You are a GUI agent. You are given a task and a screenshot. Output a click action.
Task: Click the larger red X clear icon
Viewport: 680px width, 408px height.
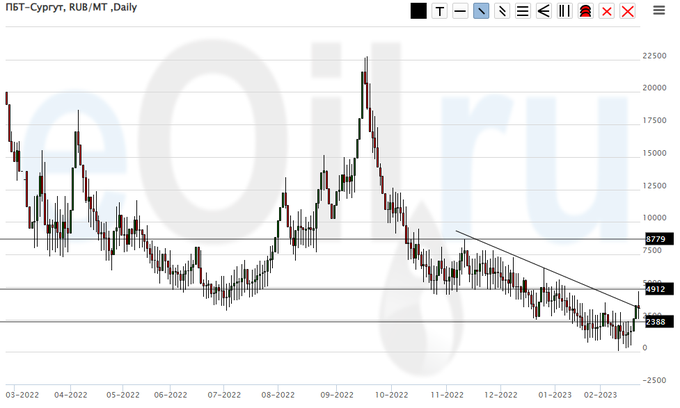[x=628, y=11]
